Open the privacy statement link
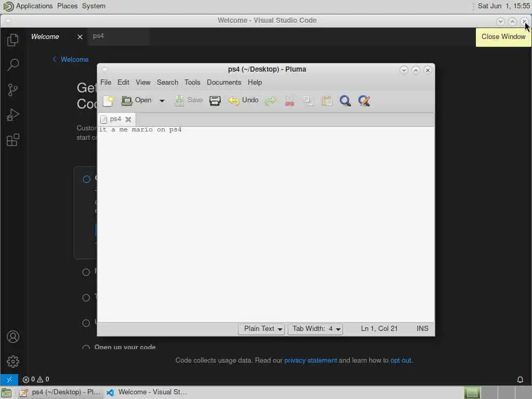This screenshot has height=399, width=532. click(311, 361)
